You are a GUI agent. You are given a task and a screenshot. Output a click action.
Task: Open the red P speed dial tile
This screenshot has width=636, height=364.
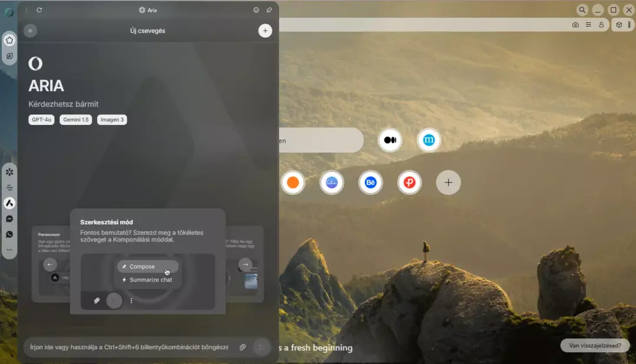(x=409, y=183)
